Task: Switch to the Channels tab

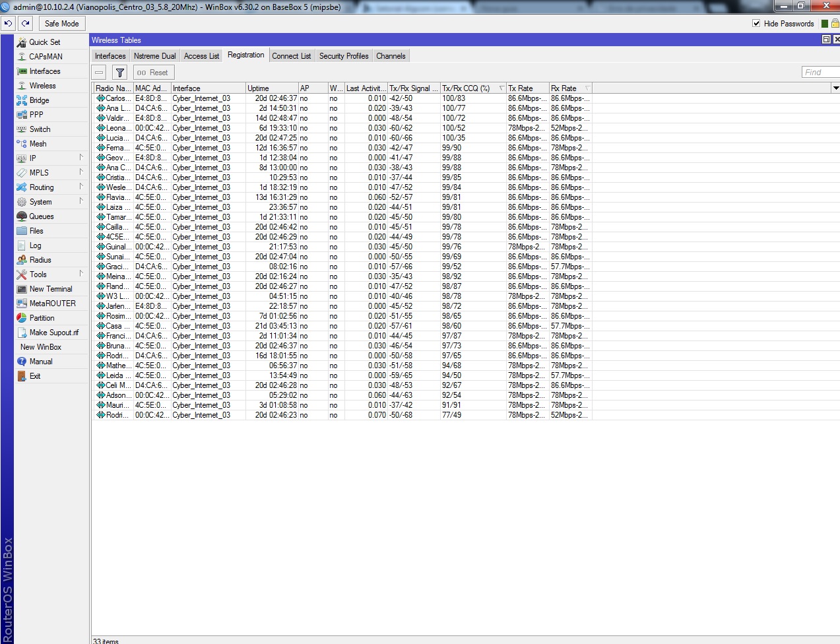Action: 391,56
